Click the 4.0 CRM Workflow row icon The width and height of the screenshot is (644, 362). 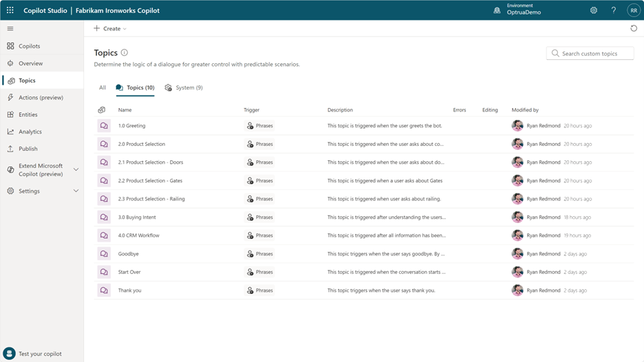pyautogui.click(x=104, y=235)
